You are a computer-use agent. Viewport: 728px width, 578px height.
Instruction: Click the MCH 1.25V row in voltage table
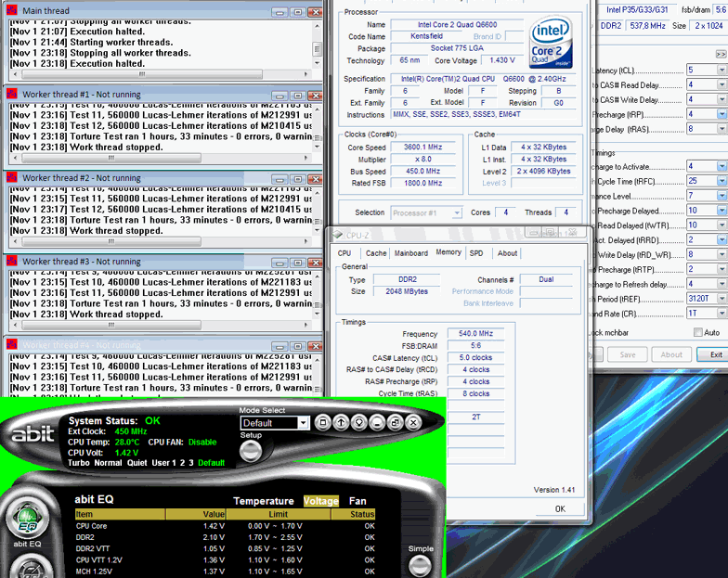tap(225, 572)
